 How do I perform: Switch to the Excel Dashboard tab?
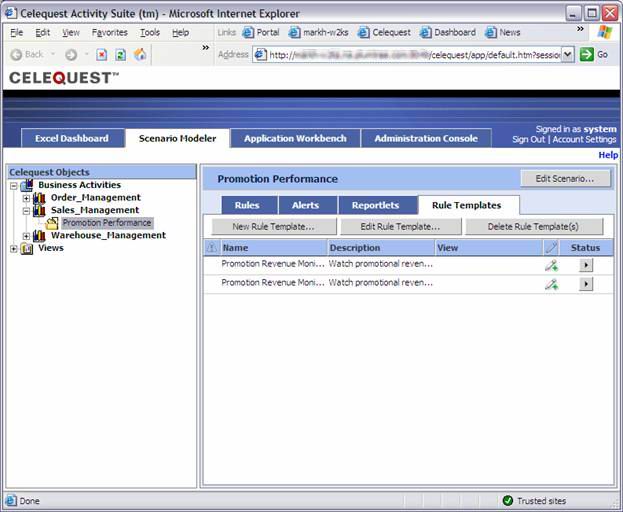point(72,138)
